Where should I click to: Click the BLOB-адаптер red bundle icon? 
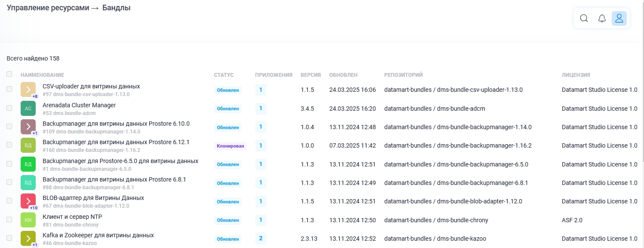tap(28, 201)
